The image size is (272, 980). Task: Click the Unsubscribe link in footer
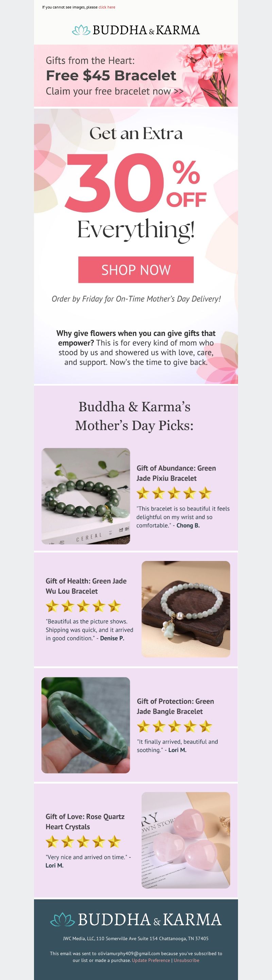coord(187,960)
